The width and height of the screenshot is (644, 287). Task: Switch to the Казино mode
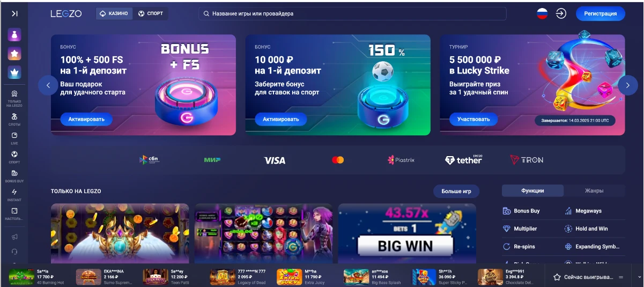pyautogui.click(x=114, y=13)
